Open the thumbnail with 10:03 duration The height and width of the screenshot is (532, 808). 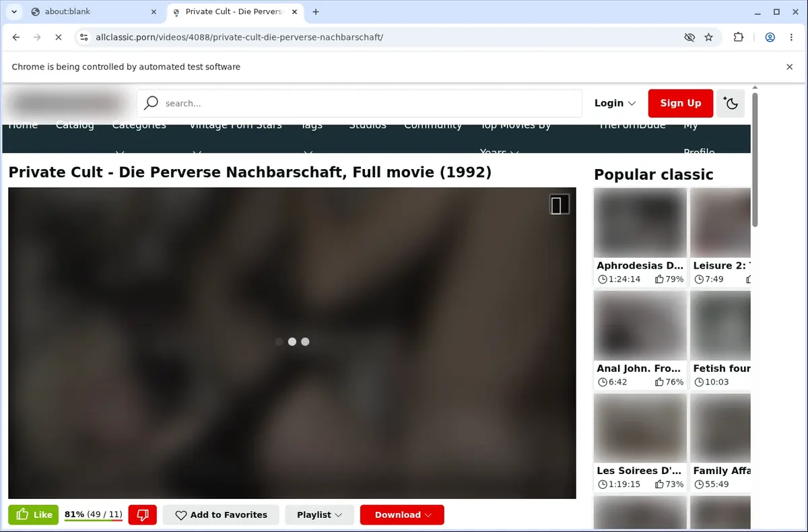pyautogui.click(x=720, y=325)
